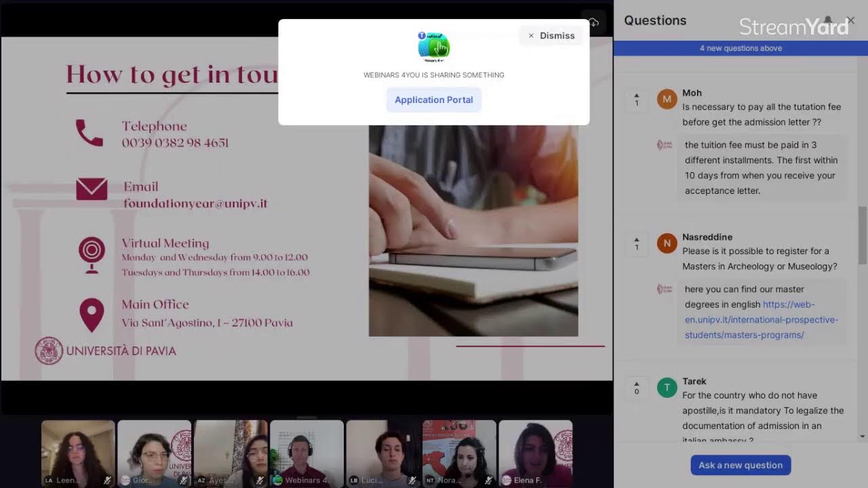
Task: Click the photo of hand on tablet
Action: pos(473,230)
